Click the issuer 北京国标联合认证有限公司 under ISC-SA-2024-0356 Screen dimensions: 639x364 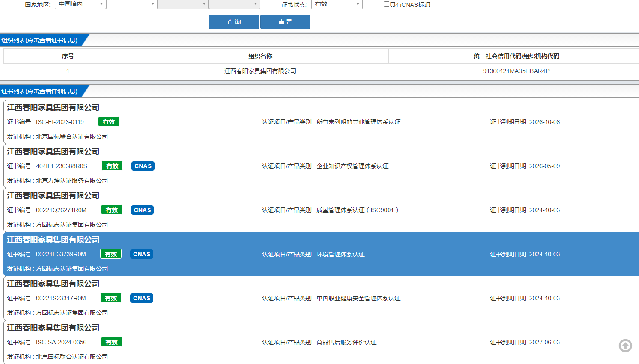(x=72, y=357)
